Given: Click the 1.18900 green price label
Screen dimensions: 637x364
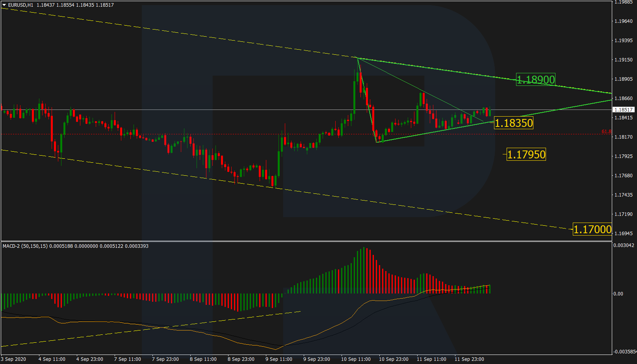Looking at the screenshot, I should click(x=535, y=80).
